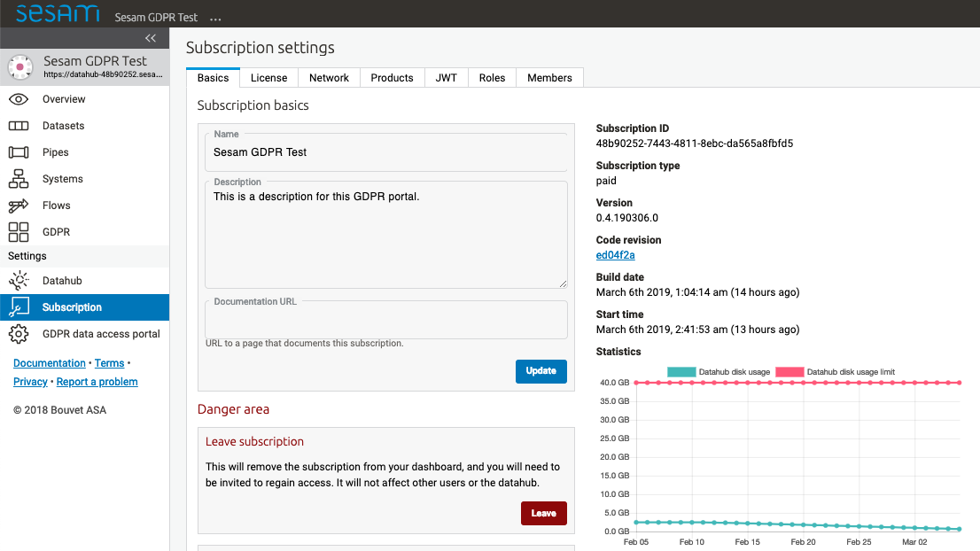Open the Terms link

pos(109,363)
